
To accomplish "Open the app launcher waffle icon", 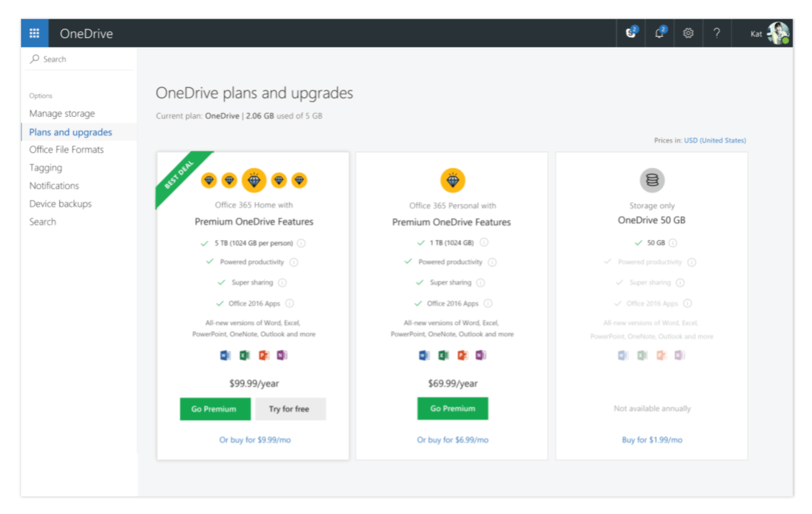I will 35,33.
